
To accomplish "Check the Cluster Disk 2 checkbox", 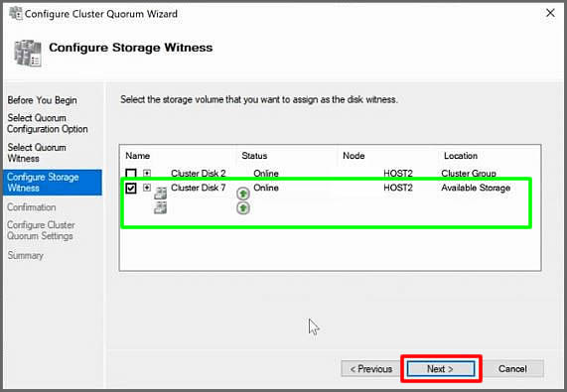I will pyautogui.click(x=131, y=173).
